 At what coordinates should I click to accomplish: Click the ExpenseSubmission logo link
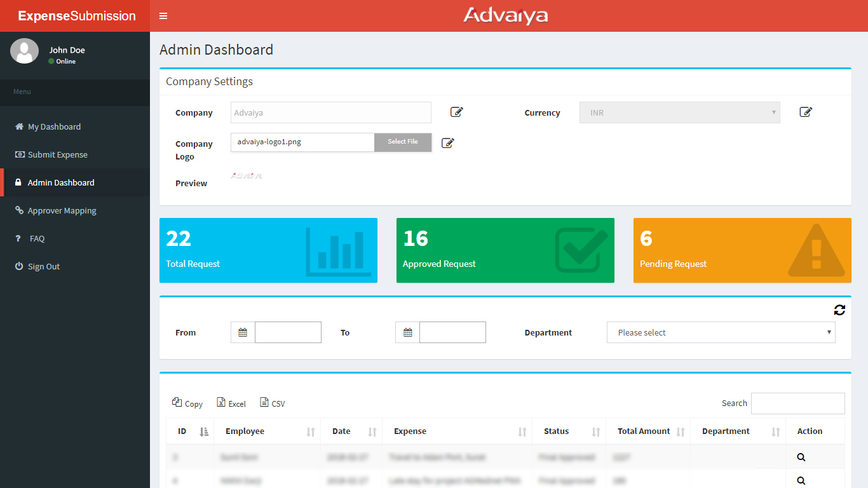tap(77, 16)
